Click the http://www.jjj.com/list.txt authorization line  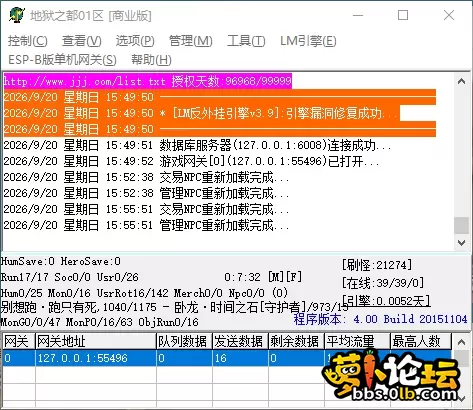pyautogui.click(x=148, y=81)
